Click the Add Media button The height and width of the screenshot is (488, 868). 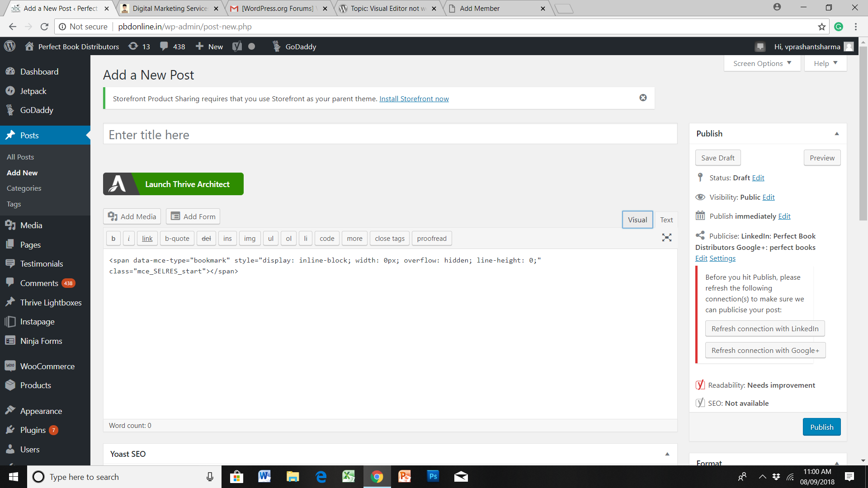pyautogui.click(x=132, y=216)
